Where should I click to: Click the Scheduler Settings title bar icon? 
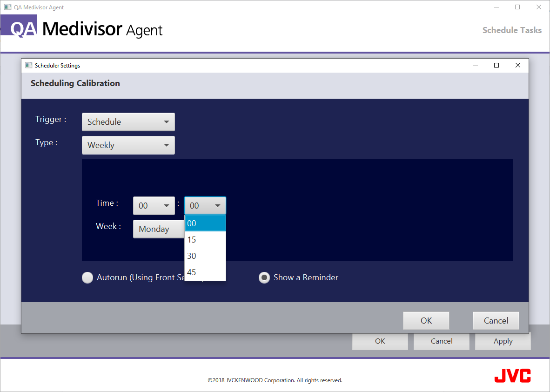click(29, 65)
